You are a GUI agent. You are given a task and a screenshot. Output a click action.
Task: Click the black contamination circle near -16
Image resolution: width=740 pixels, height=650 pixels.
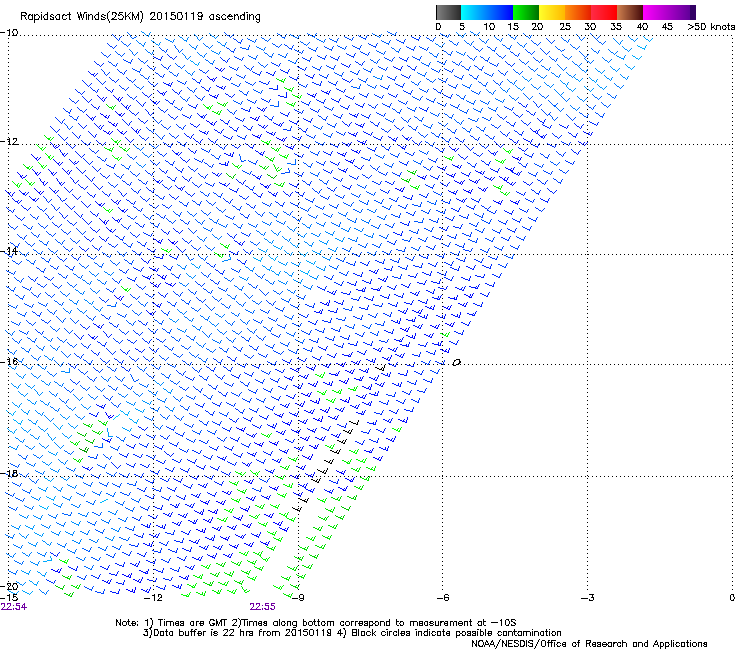[456, 363]
